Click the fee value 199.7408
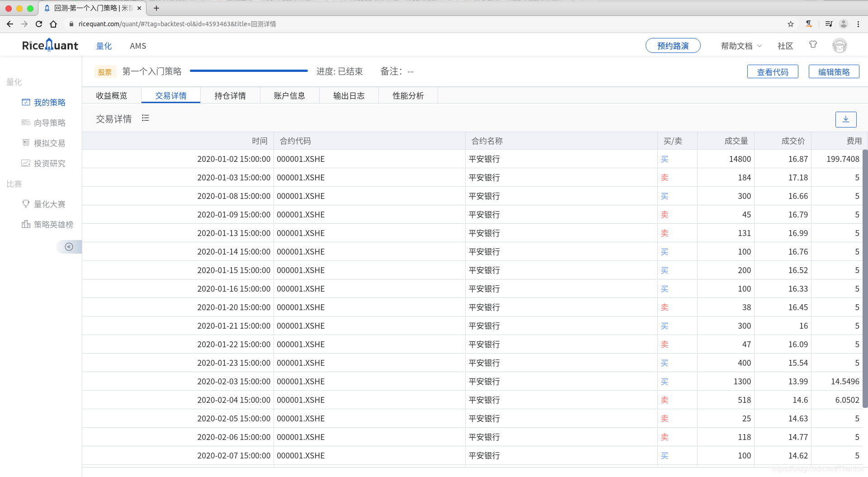Viewport: 868px width, 477px height. (x=843, y=159)
